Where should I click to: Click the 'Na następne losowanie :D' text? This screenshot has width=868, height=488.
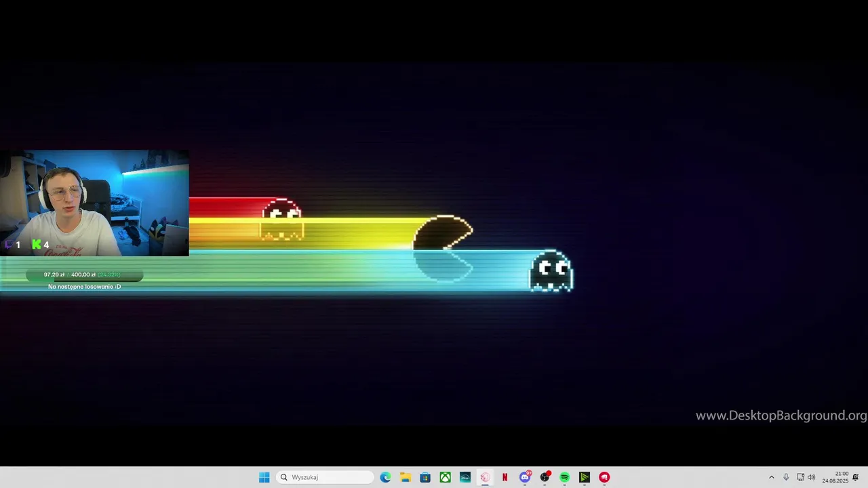[84, 287]
